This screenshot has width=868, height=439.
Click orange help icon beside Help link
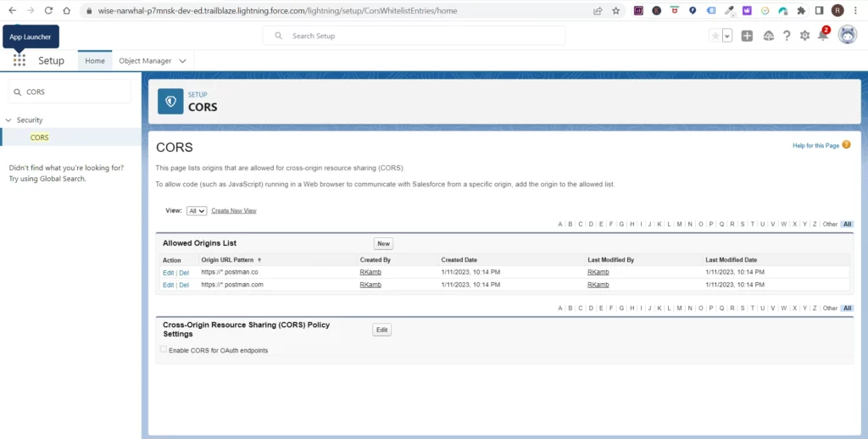pyautogui.click(x=846, y=145)
